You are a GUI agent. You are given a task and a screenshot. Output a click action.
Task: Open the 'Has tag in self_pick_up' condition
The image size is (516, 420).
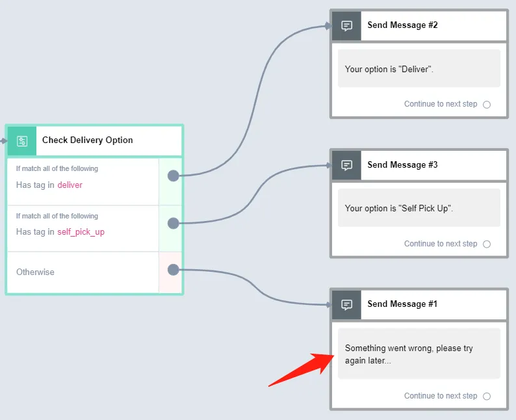click(83, 229)
